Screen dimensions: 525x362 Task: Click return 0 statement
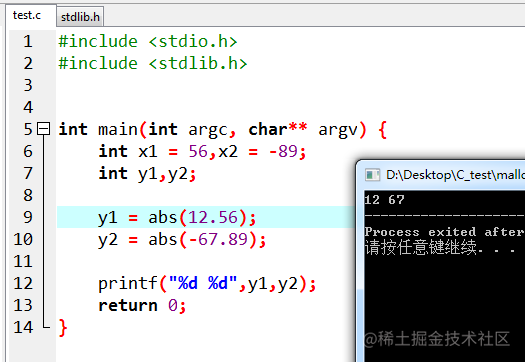click(x=142, y=306)
